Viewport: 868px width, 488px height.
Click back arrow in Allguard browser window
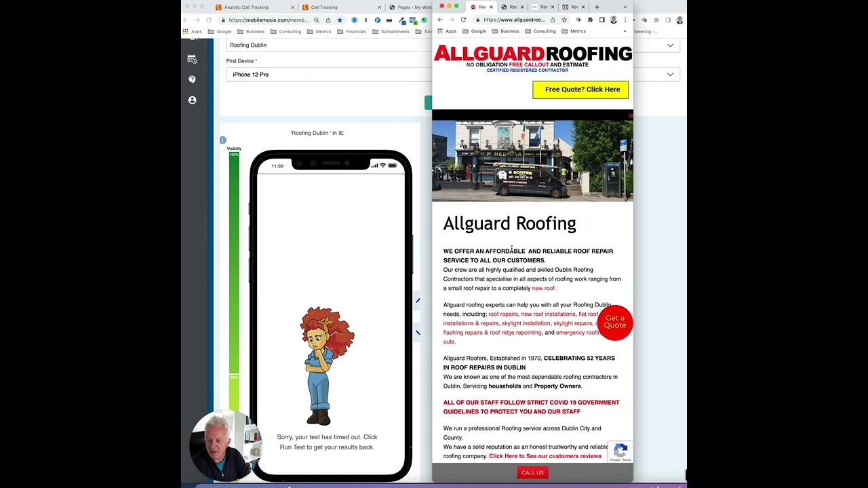pos(439,20)
